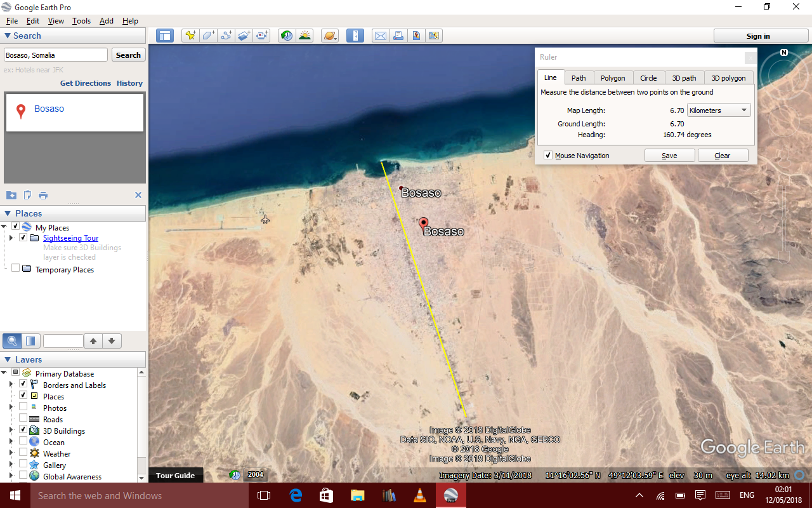Open the Kilometers unit dropdown
The width and height of the screenshot is (812, 508).
coord(719,110)
